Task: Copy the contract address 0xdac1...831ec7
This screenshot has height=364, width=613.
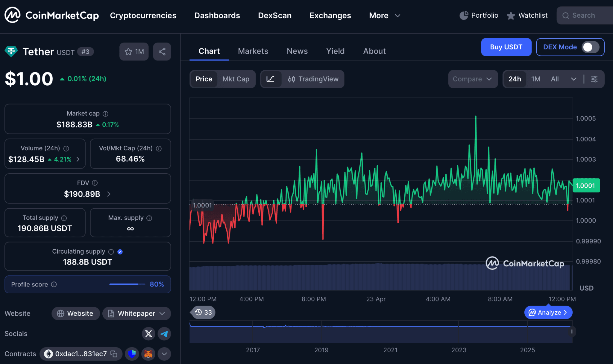Action: tap(114, 354)
